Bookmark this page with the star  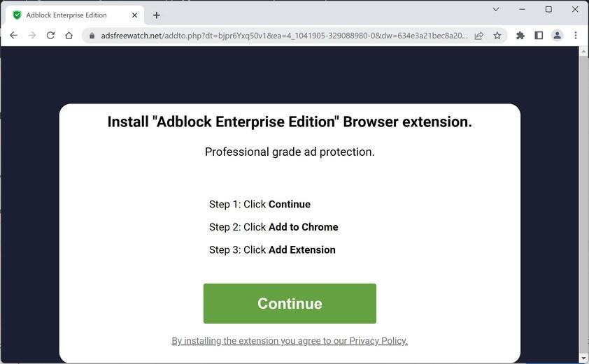pos(497,36)
